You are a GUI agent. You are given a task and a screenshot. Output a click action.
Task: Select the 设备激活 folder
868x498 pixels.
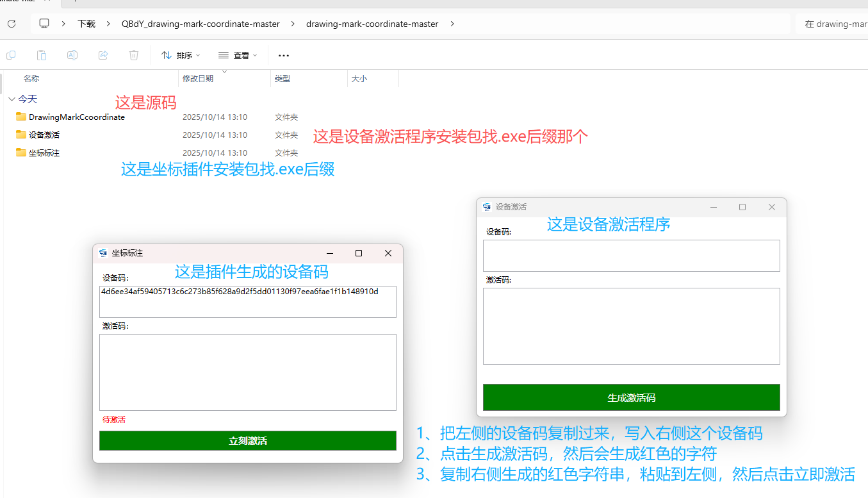pos(44,135)
